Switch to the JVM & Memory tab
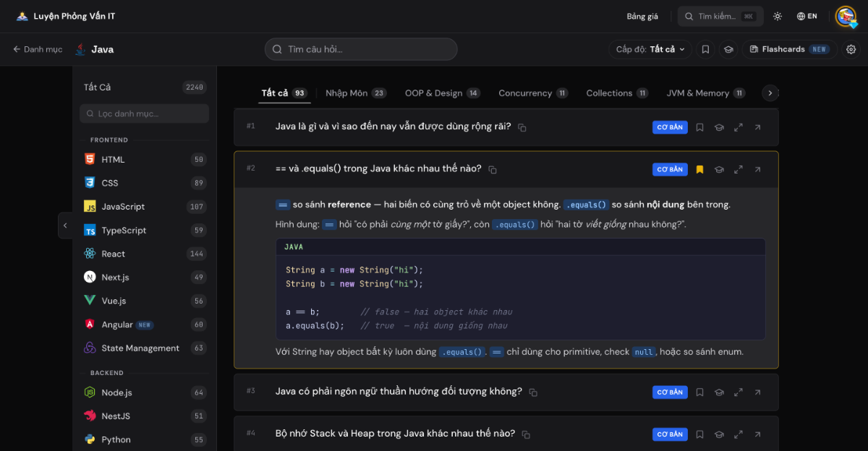This screenshot has height=451, width=868. [706, 93]
